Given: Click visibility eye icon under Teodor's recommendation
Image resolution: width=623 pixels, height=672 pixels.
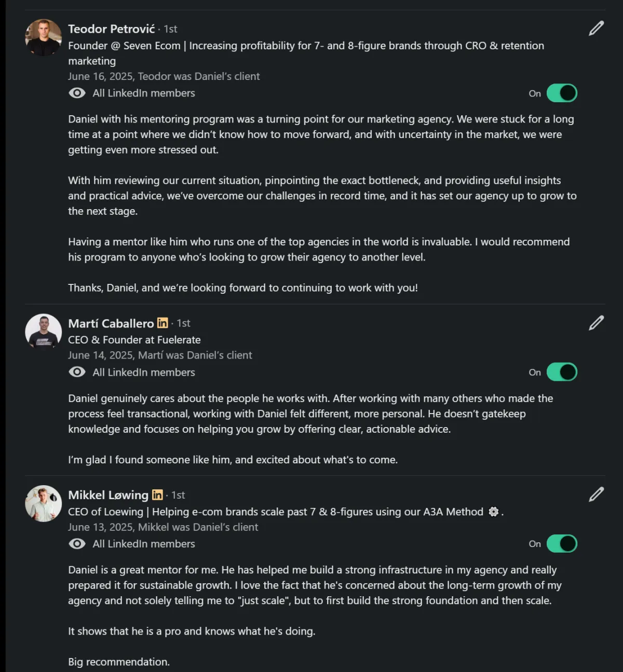Looking at the screenshot, I should [77, 93].
